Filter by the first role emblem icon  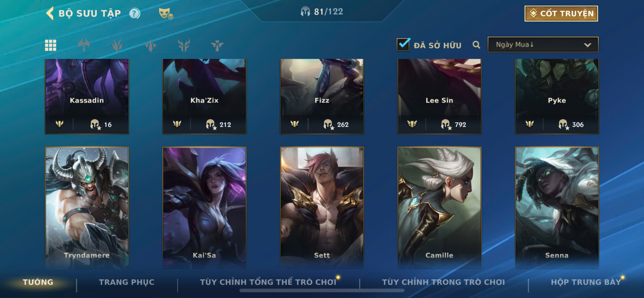coord(84,45)
